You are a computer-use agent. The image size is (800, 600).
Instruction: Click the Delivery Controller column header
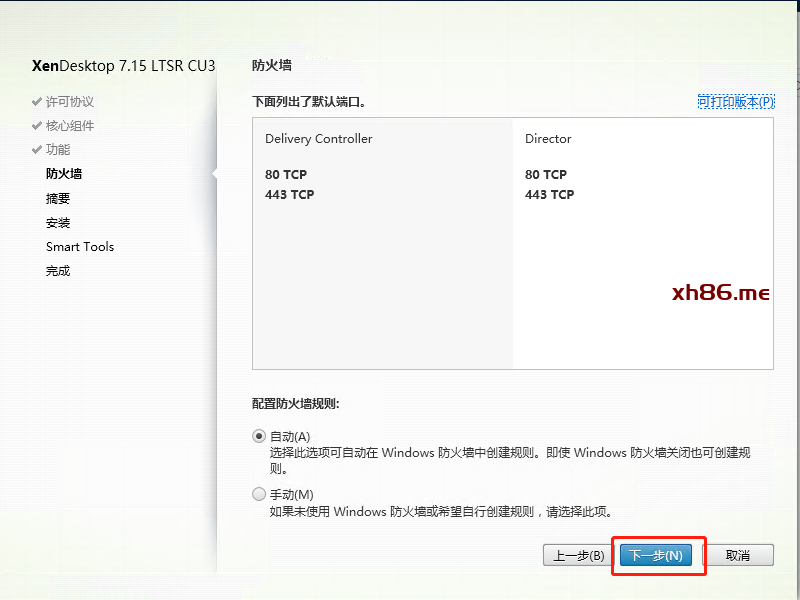[x=318, y=139]
